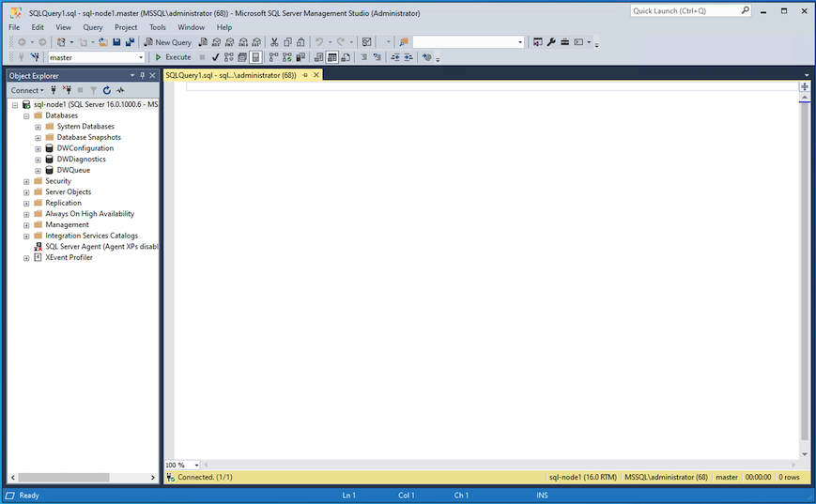
Task: Expand the Security folder node
Action: pyautogui.click(x=26, y=181)
